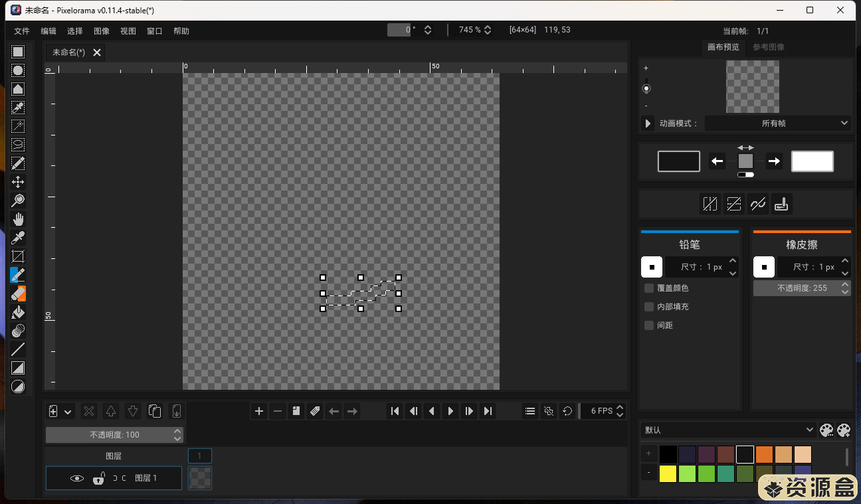Select the Rectangular Selection tool
Image resolution: width=861 pixels, height=504 pixels.
[x=18, y=52]
